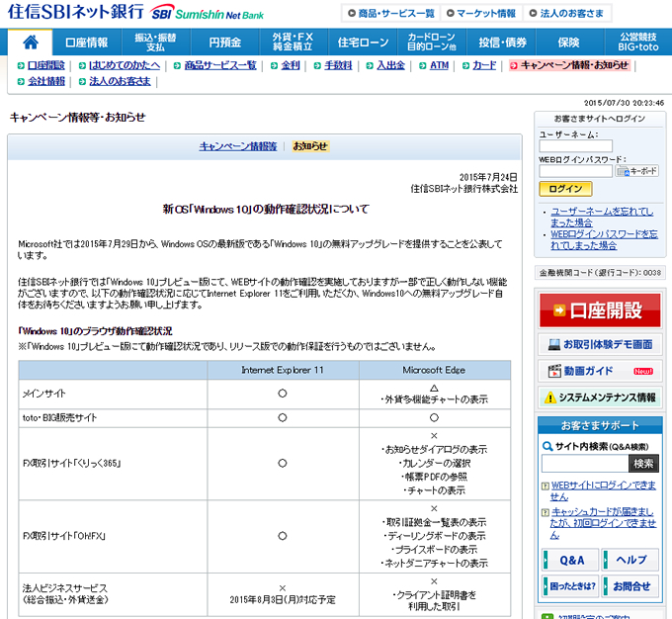Click the WEBログインパスワード input field
672x619 pixels.
coord(575,171)
